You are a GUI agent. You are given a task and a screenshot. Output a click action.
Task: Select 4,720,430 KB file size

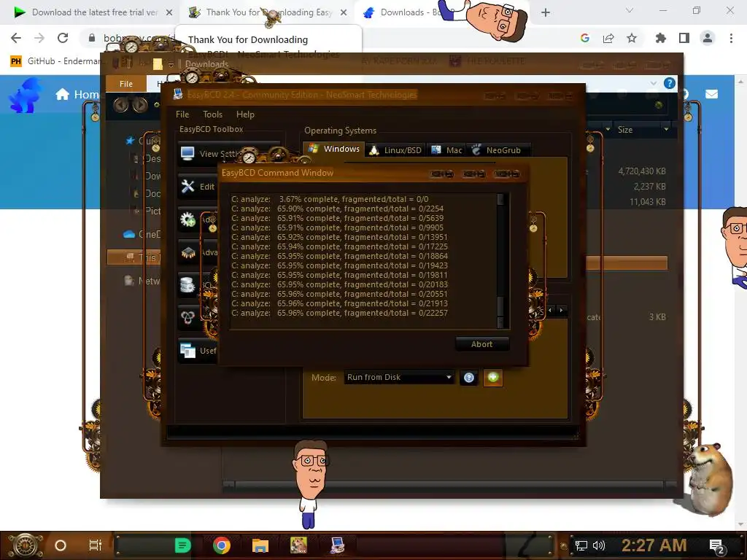click(642, 171)
